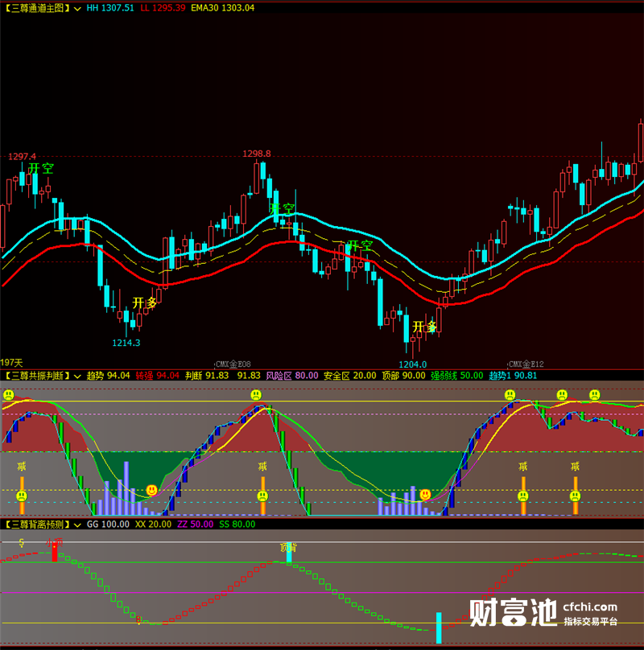This screenshot has width=644, height=650.
Task: Click the orange smiley near the second purple histogram
Action: pyautogui.click(x=425, y=495)
